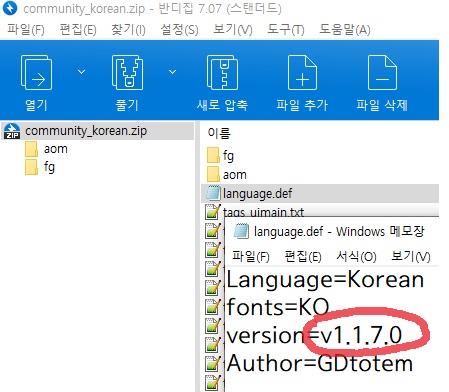449x392 pixels.
Task: Click the 풀기 (Extract) zipper icon
Action: [127, 73]
